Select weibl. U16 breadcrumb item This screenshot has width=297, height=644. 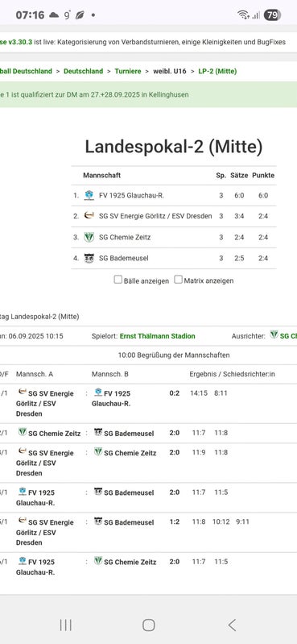click(x=169, y=71)
